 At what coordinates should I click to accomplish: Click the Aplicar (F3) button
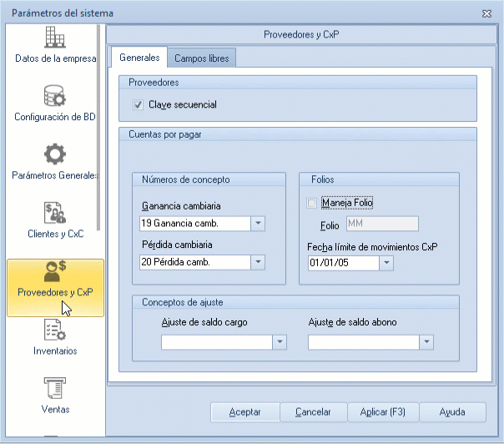coord(383,412)
